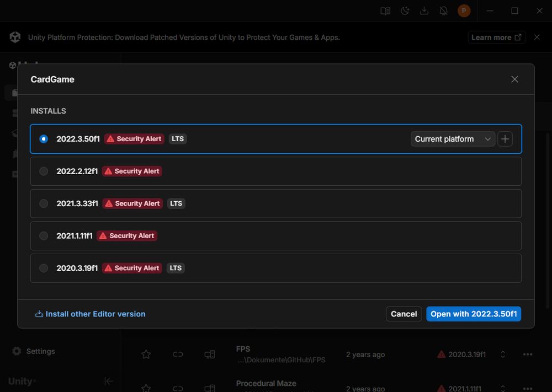Screen dimensions: 552x392
Task: Maximize the Unity Hub window
Action: tap(514, 11)
